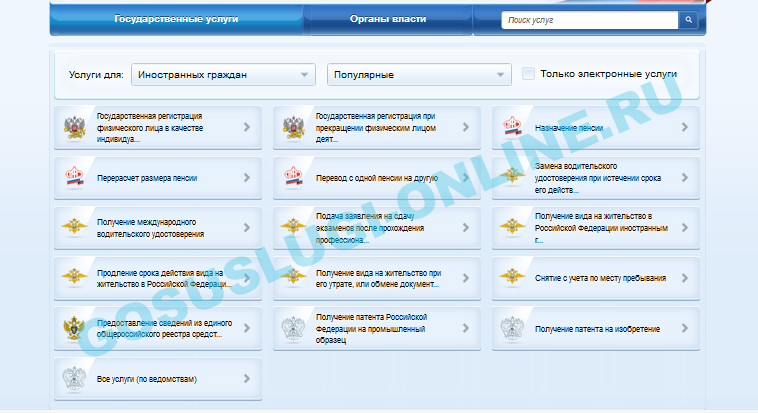Click the emblem icon beside 'Получение патента на изобретение'
758x413 pixels.
pyautogui.click(x=512, y=329)
